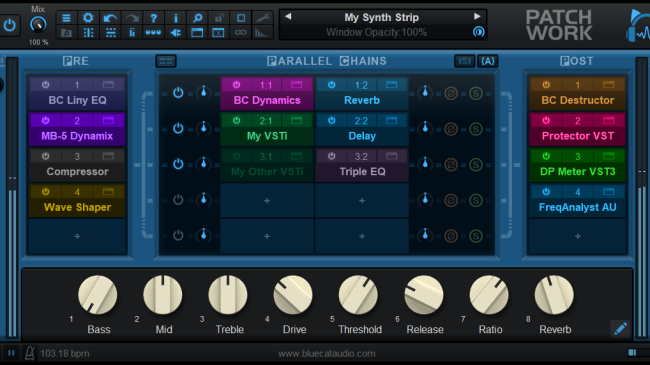This screenshot has height=365, width=650.
Task: Click the Mix knob
Action: (x=38, y=25)
